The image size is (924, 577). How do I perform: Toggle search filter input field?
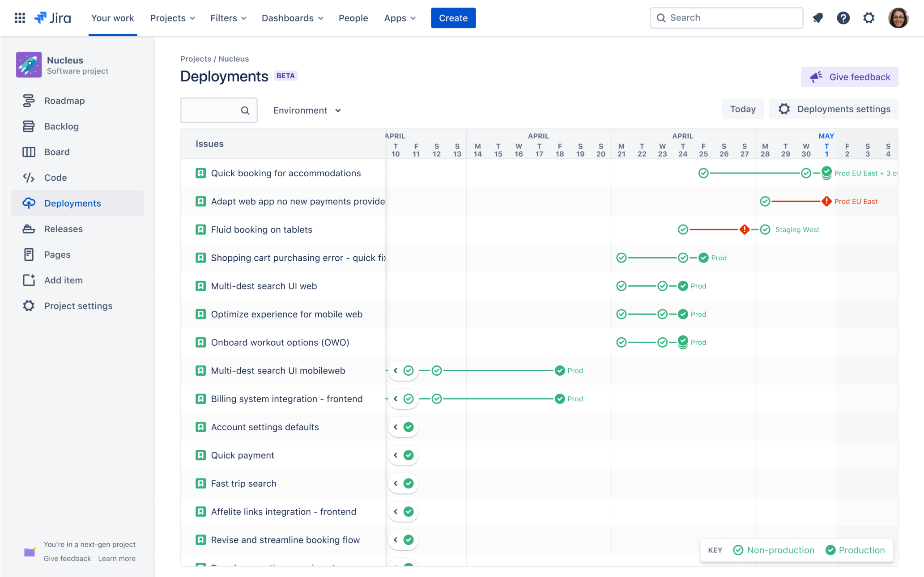coord(219,110)
